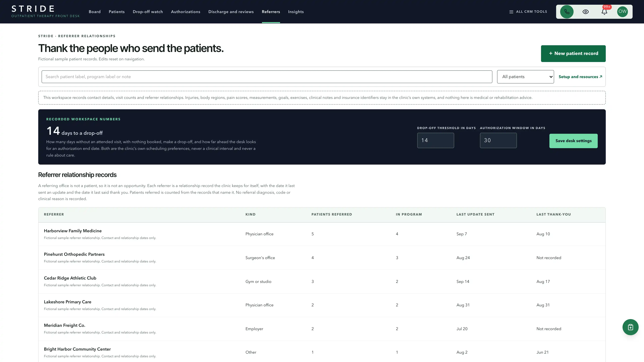Image resolution: width=644 pixels, height=362 pixels.
Task: Click the authorization window days input
Action: click(498, 140)
